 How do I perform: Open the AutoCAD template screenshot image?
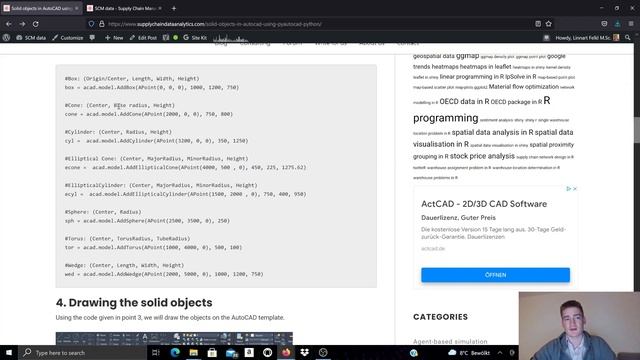(x=174, y=338)
